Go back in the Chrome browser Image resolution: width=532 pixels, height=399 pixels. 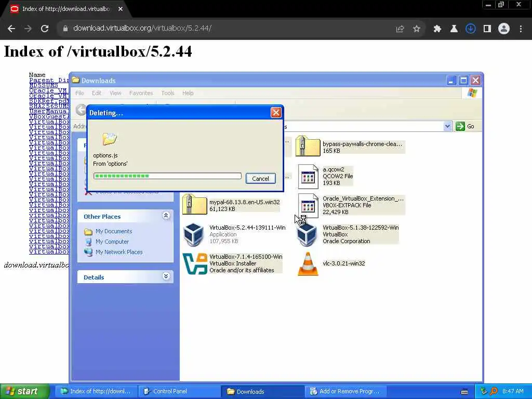point(11,29)
